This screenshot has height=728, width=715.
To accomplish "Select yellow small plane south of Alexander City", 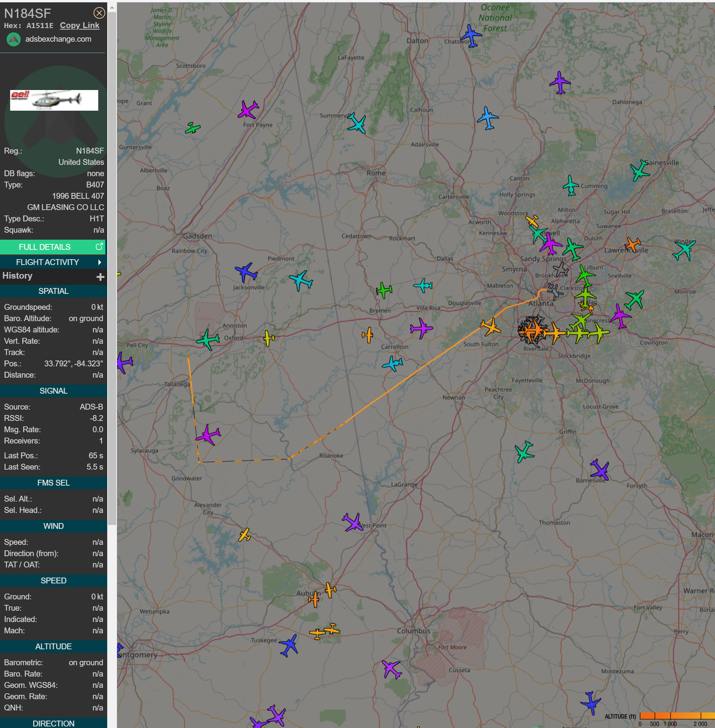I will point(244,535).
